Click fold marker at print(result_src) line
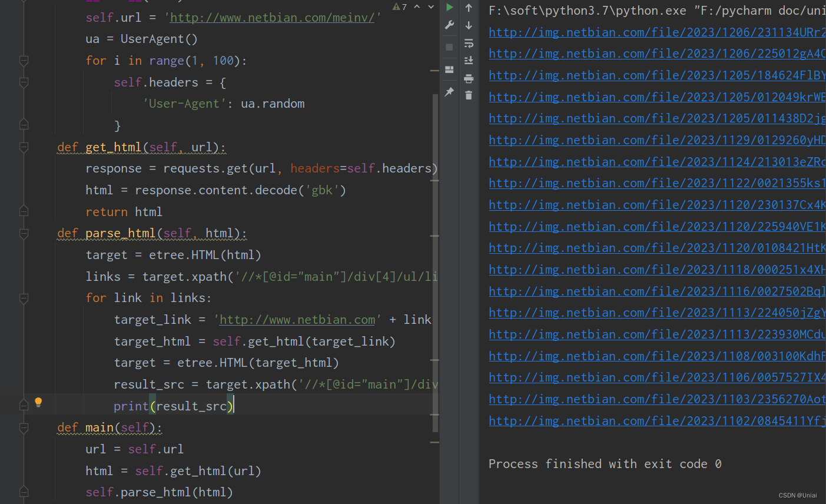 point(24,405)
